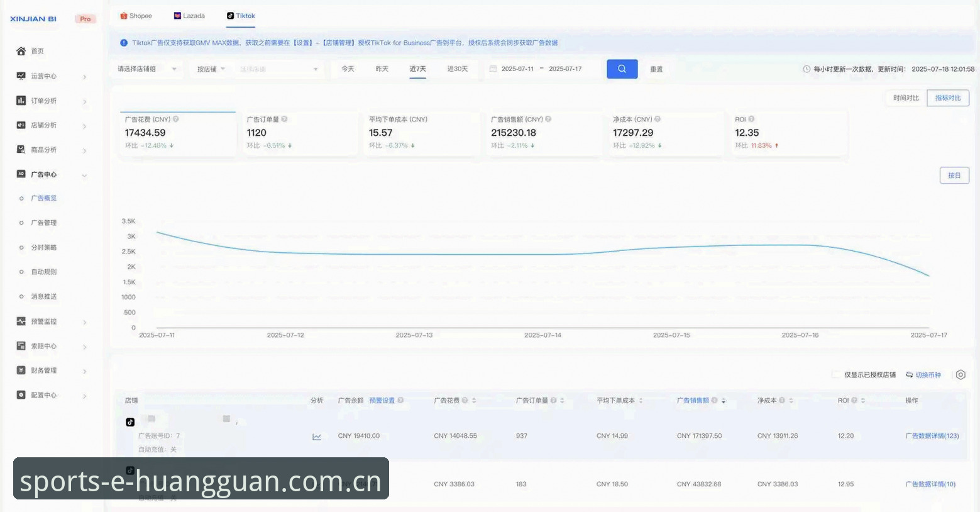Viewport: 980px width, 512px height.
Task: Expand the 预警监控 menu chevron
Action: tap(84, 322)
